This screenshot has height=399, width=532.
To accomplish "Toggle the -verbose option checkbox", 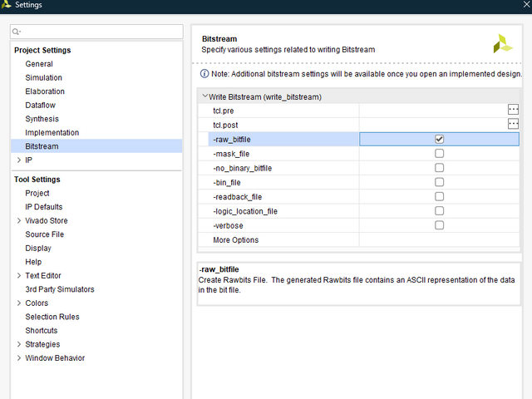I will 439,225.
